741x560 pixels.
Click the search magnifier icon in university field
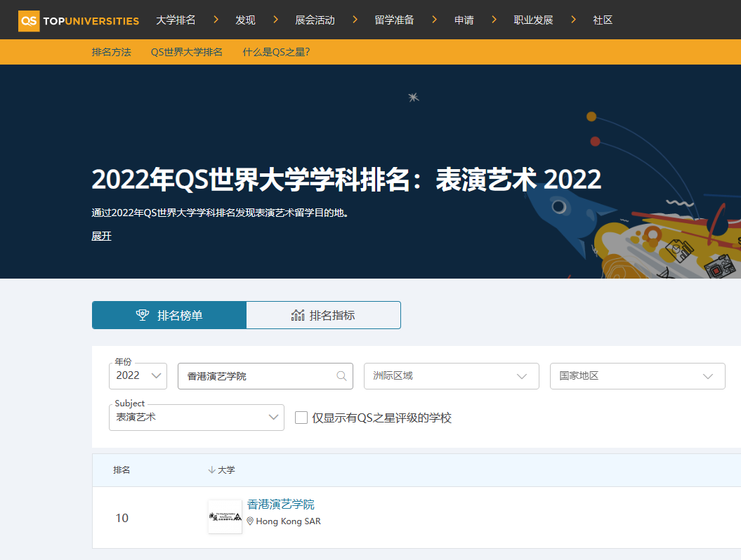[x=341, y=376]
